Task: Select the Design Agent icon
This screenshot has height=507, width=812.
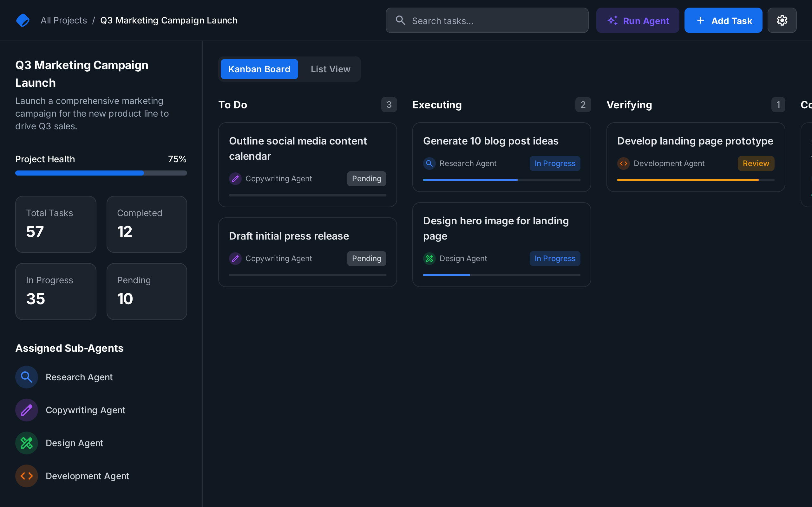Action: pos(26,443)
